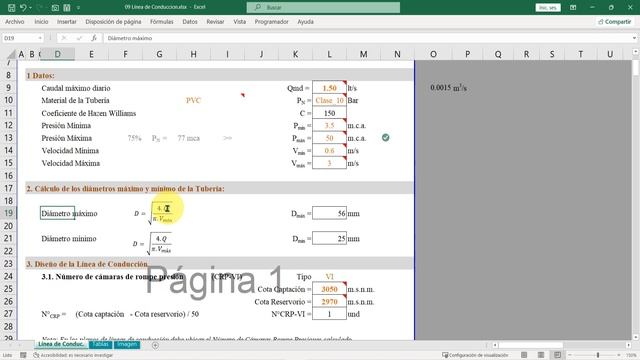Viewport: 640px width, 360px height.
Task: Switch to the Tablas sheet tab
Action: [100, 344]
